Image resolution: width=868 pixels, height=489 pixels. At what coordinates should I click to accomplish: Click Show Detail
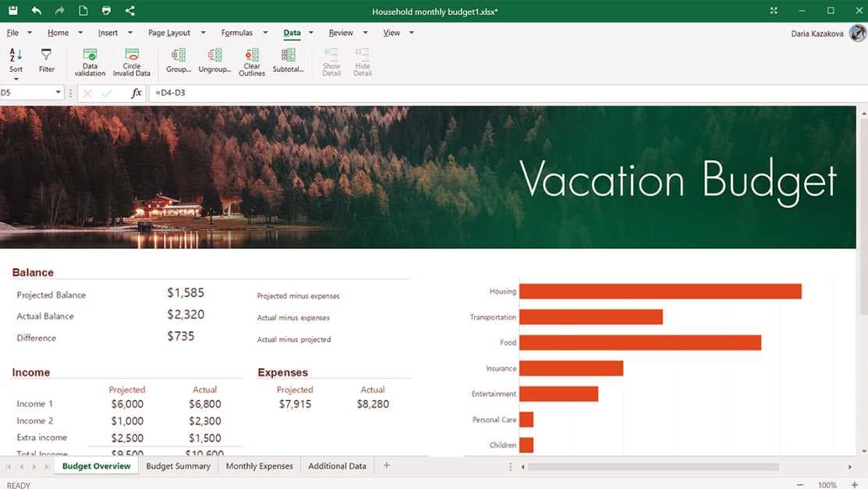coord(331,61)
